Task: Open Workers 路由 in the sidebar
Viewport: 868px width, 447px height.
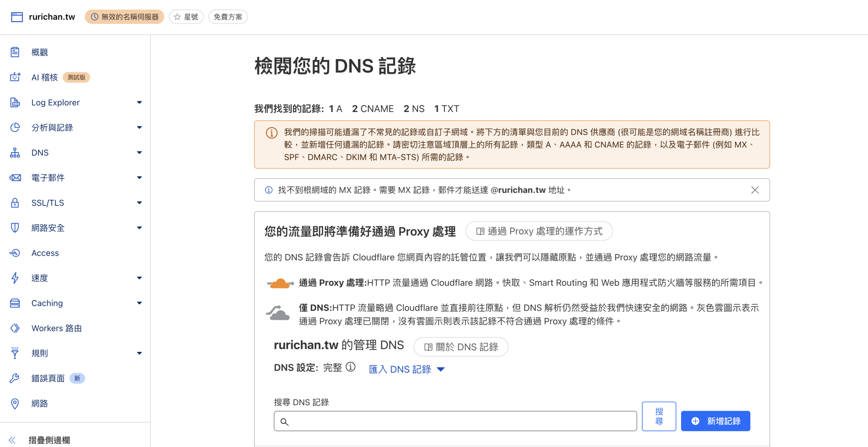Action: 57,328
